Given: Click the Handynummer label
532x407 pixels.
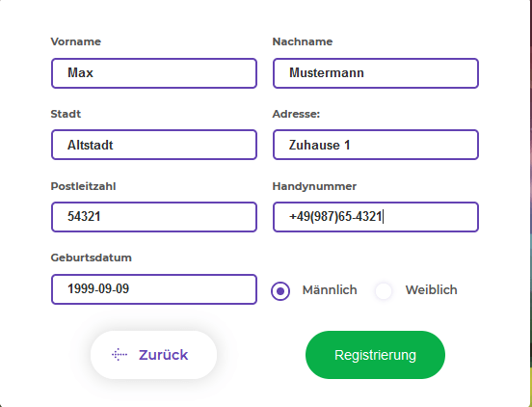Looking at the screenshot, I should (314, 186).
